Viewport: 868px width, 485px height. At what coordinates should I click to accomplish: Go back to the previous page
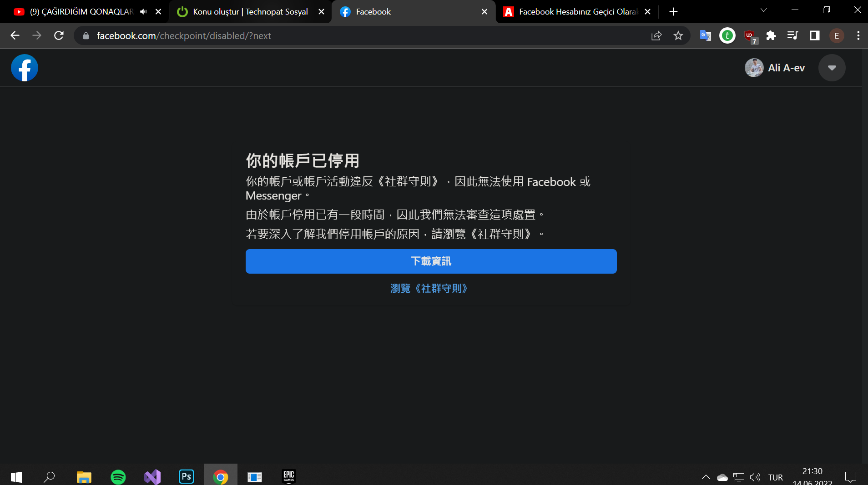point(15,35)
